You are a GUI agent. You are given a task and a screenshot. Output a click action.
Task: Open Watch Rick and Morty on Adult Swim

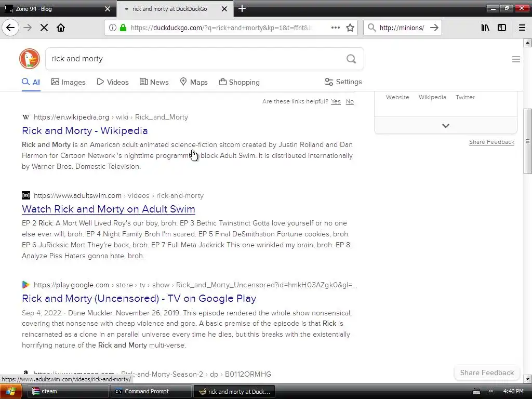pos(109,209)
